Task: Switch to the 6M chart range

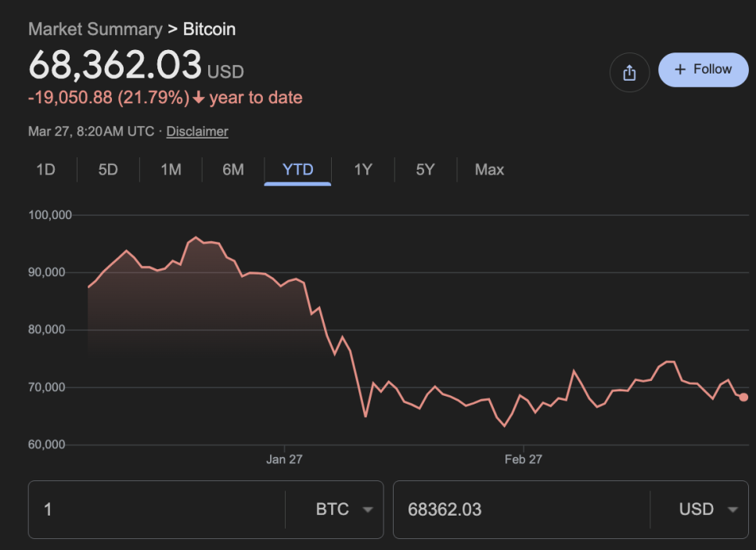Action: click(x=233, y=170)
